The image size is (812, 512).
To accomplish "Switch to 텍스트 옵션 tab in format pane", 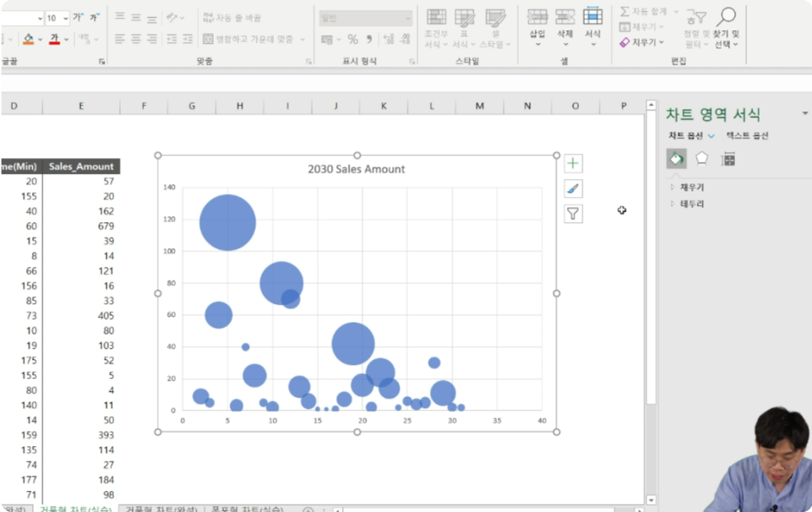I will (x=747, y=136).
